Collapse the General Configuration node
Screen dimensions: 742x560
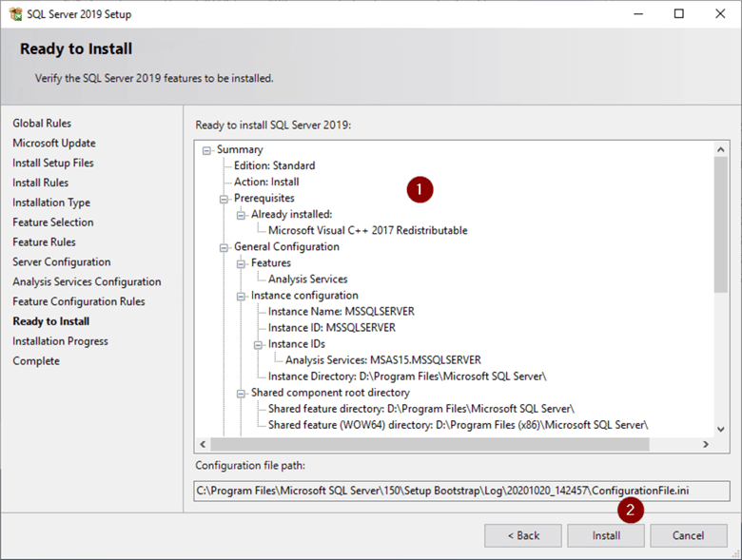(224, 247)
